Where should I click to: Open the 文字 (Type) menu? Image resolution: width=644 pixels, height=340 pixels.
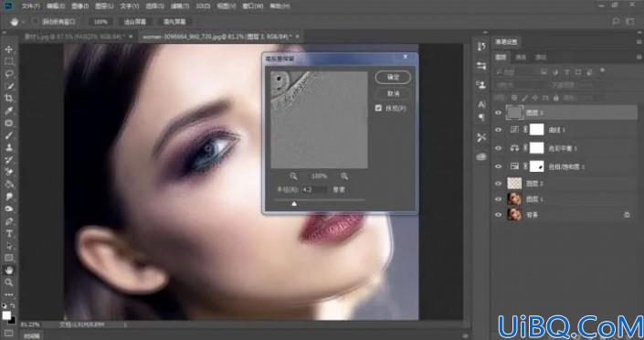coord(130,6)
